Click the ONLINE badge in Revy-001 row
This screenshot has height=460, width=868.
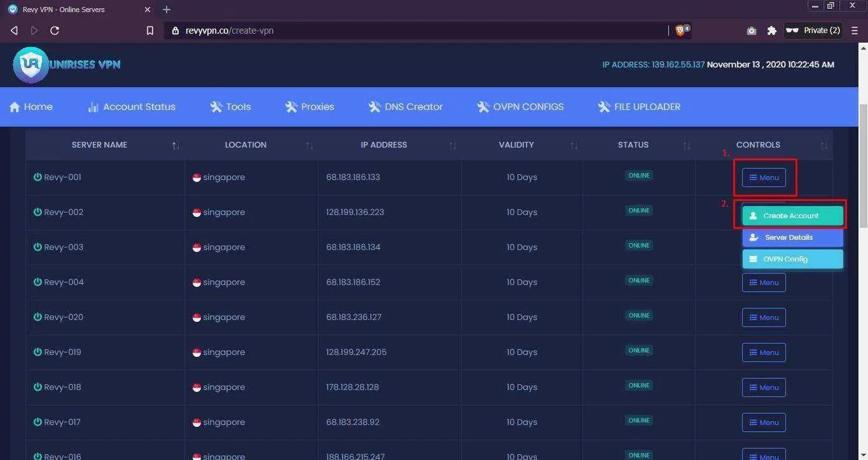(639, 176)
